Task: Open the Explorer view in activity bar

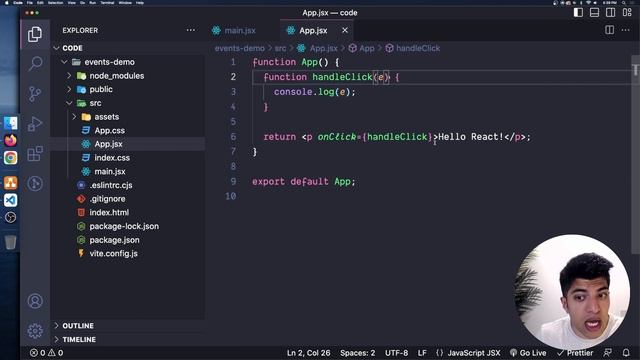Action: 35,34
